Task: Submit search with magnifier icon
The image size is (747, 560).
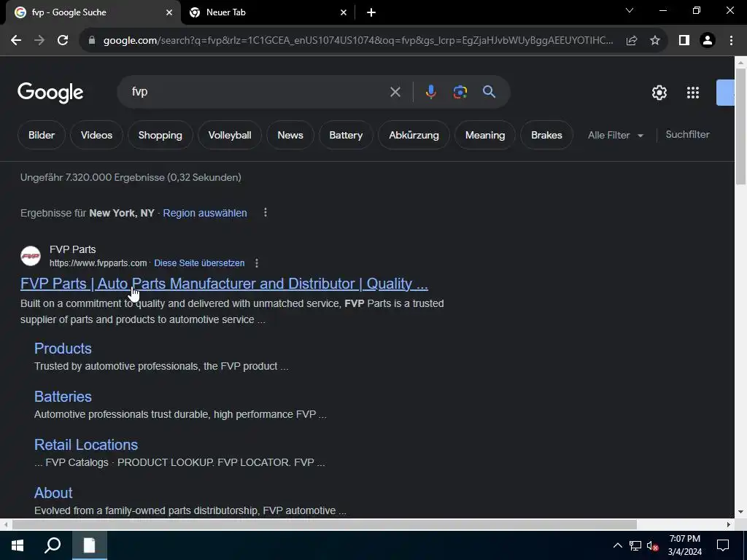Action: pos(489,92)
